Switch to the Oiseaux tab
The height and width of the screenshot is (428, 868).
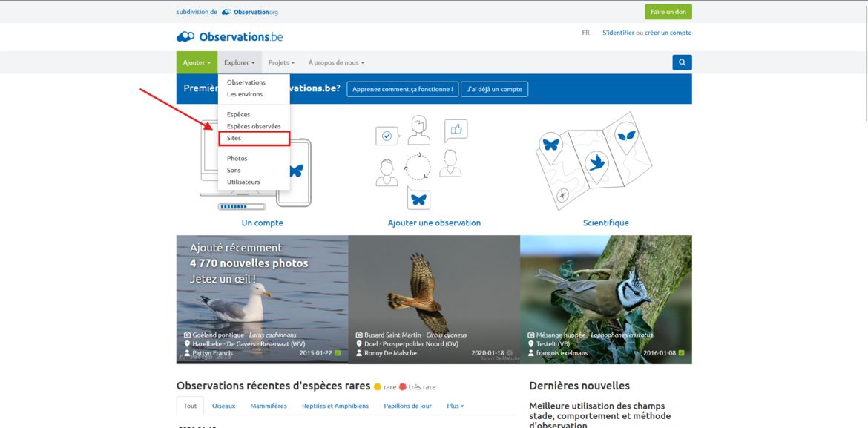point(223,406)
